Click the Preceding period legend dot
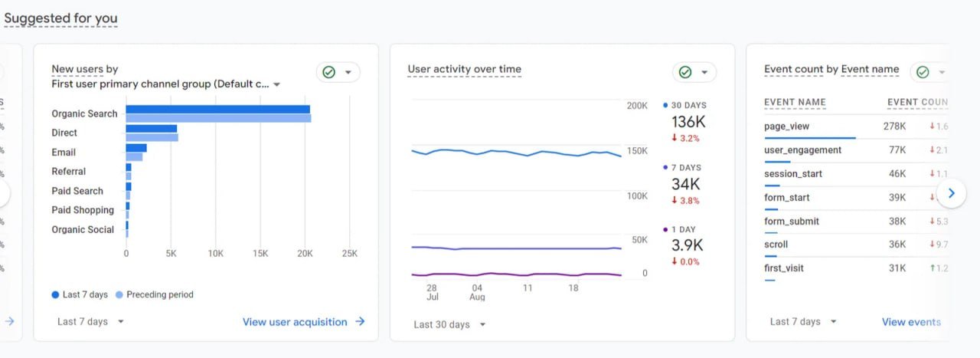This screenshot has height=358, width=980. (x=119, y=294)
